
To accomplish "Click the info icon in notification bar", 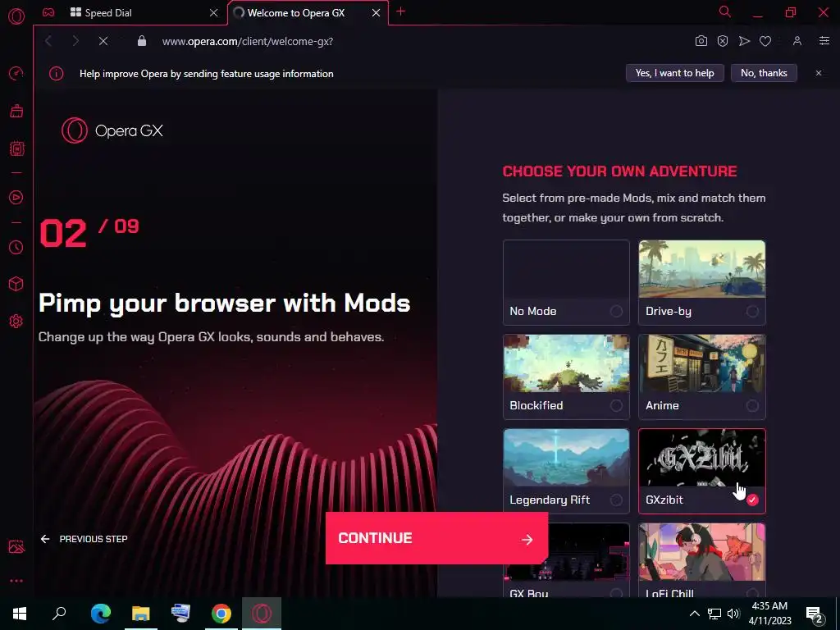I will 57,74.
